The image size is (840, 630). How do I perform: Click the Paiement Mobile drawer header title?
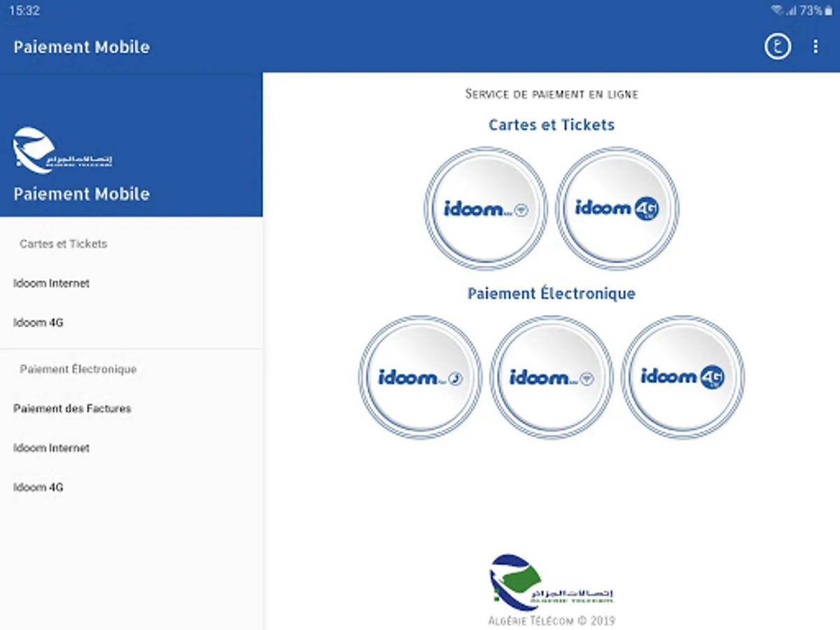coord(81,194)
